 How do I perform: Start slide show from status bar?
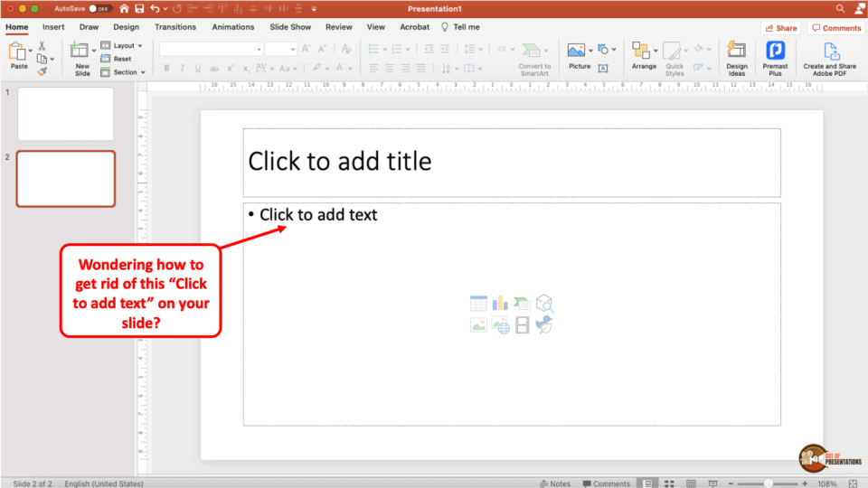click(713, 483)
